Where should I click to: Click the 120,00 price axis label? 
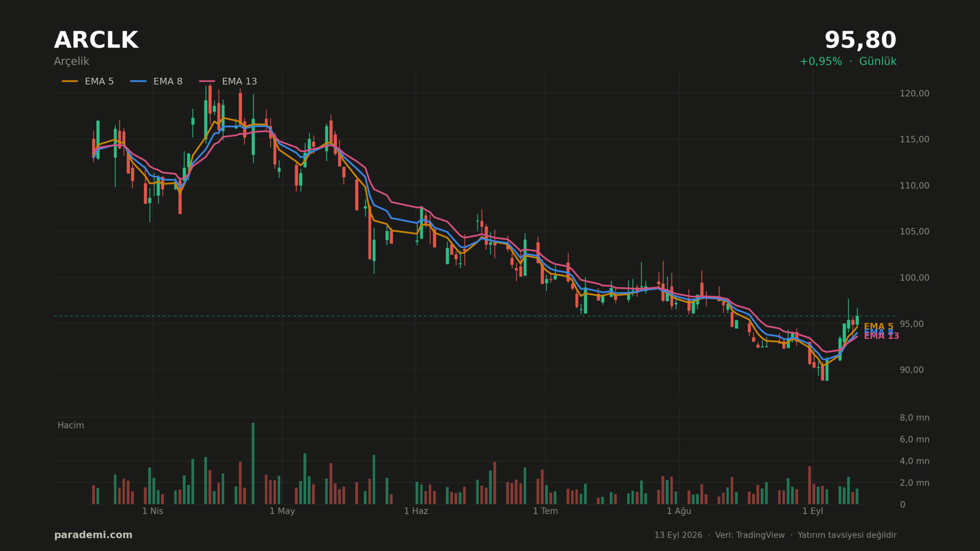click(914, 94)
